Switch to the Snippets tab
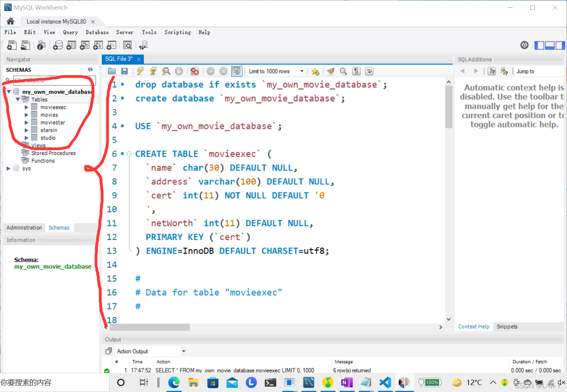 (507, 327)
